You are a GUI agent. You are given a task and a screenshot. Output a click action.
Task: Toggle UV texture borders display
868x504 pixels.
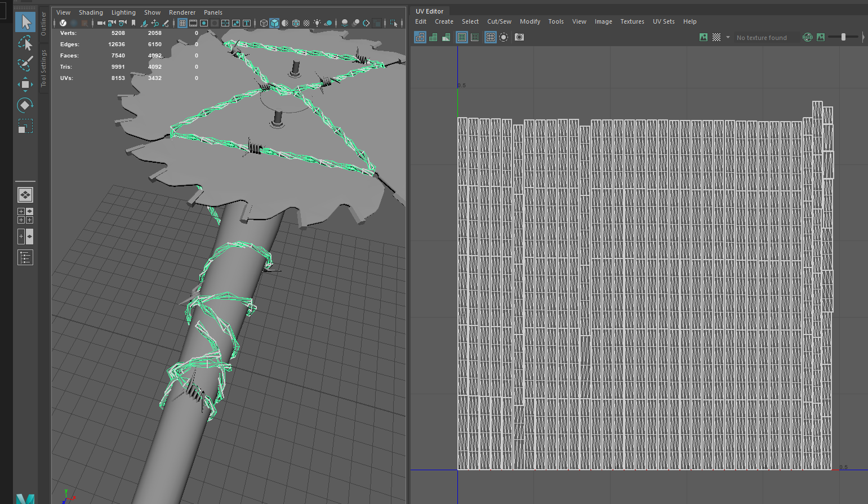click(x=462, y=37)
